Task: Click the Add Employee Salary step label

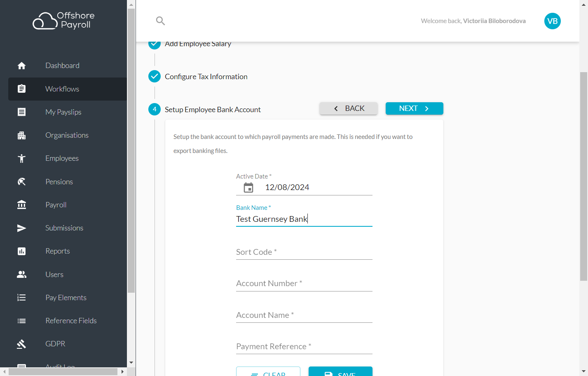Action: click(198, 44)
